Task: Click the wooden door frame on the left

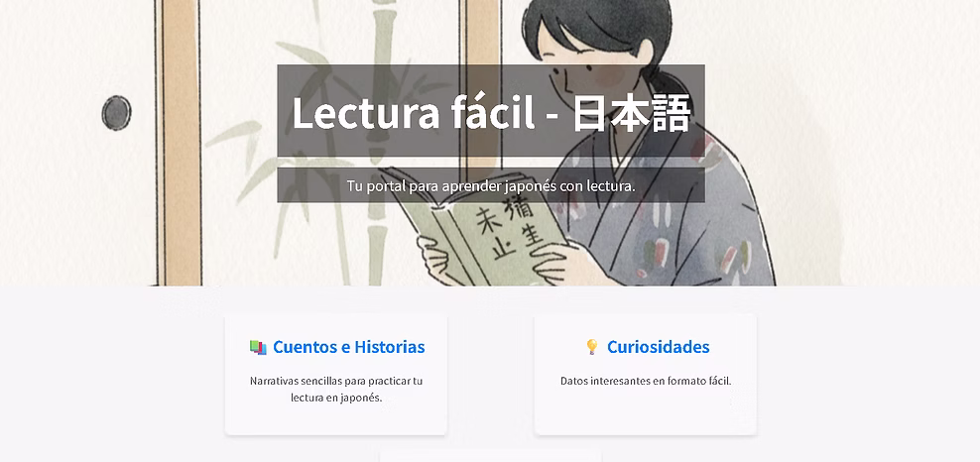Action: pos(180,143)
